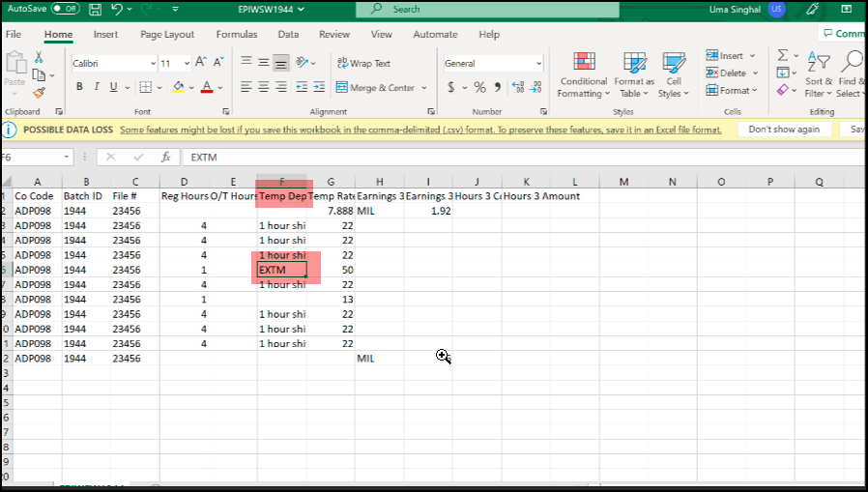This screenshot has height=492, width=868.
Task: Toggle the AutoSave switch
Action: point(65,10)
